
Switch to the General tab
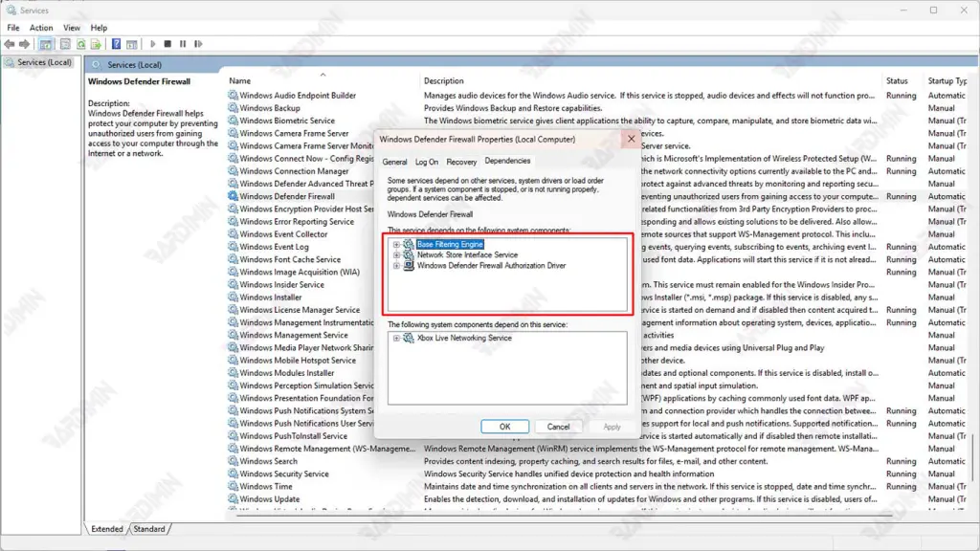tap(394, 162)
